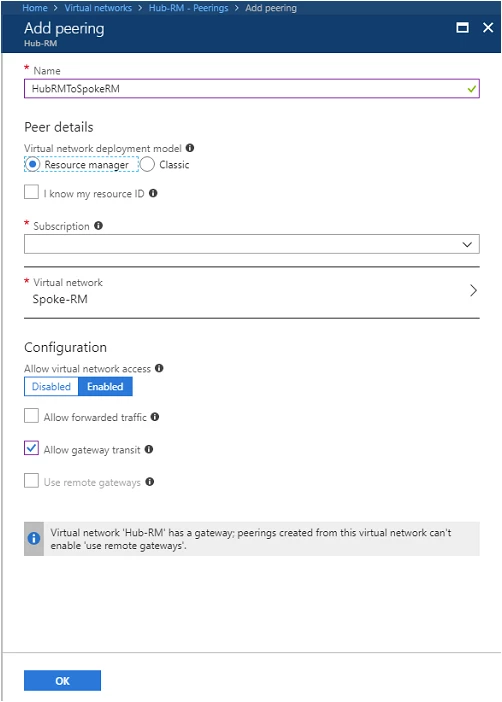The height and width of the screenshot is (702, 502).
Task: Click the blue information icon in the gateway notice
Action: click(x=34, y=538)
